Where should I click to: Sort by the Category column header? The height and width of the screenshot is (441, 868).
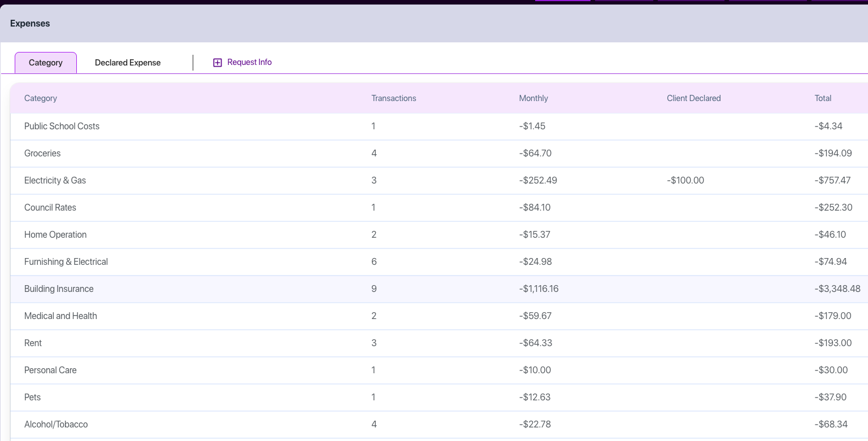41,98
